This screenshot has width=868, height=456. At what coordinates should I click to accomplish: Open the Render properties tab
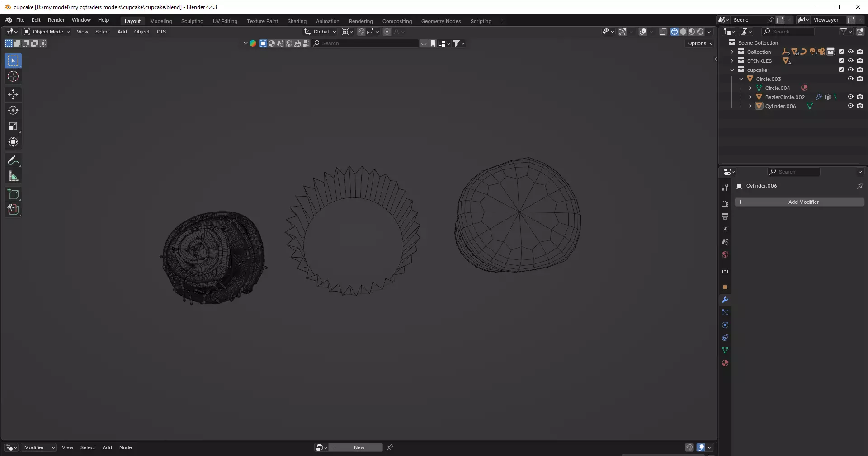725,204
